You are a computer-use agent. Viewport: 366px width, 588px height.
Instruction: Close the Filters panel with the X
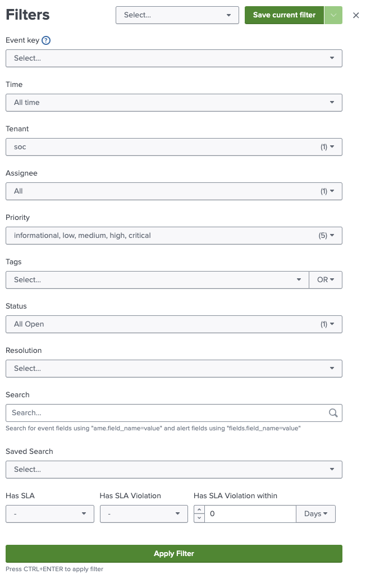[x=356, y=15]
